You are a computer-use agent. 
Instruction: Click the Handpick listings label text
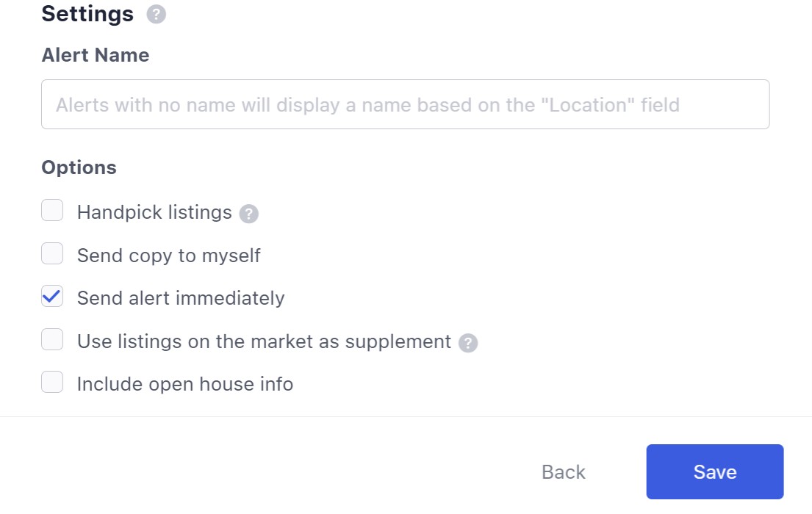pos(154,212)
